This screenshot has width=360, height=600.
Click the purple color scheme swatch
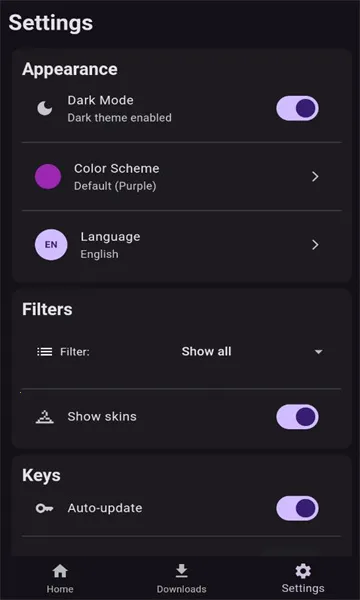(x=48, y=176)
